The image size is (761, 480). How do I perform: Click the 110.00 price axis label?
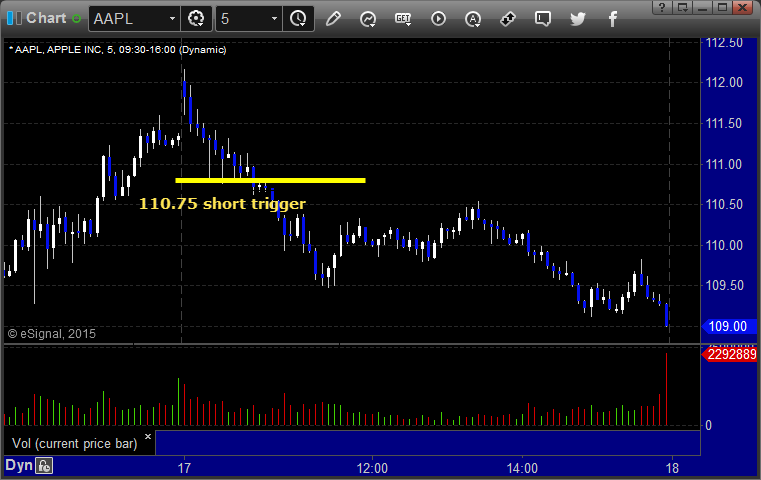(724, 245)
